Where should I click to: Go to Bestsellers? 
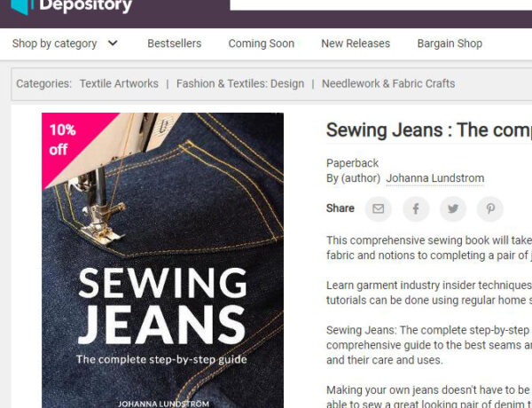pos(175,43)
